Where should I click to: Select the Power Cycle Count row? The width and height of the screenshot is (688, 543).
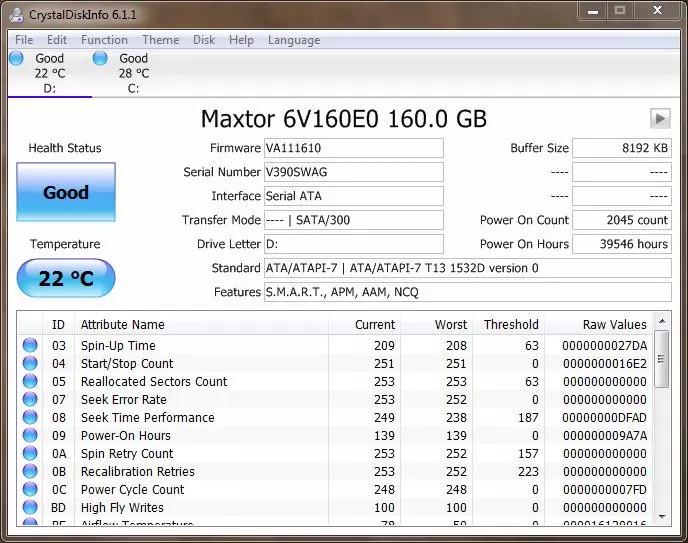(x=335, y=489)
